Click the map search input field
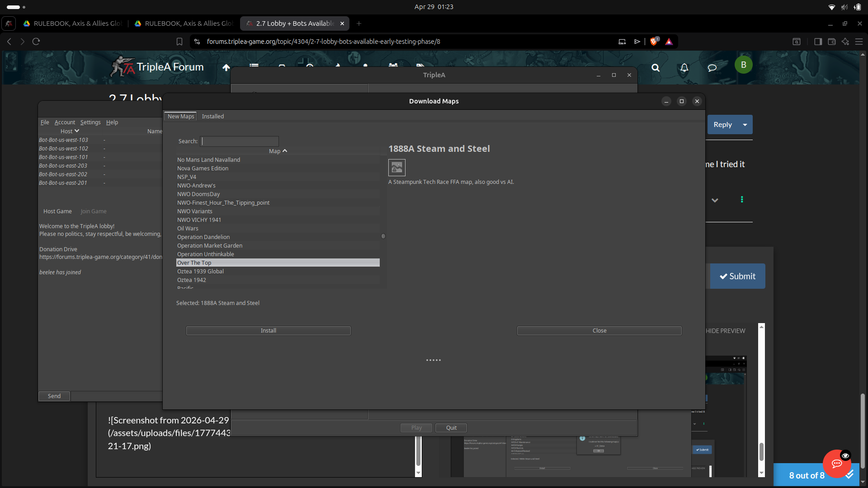 point(240,141)
